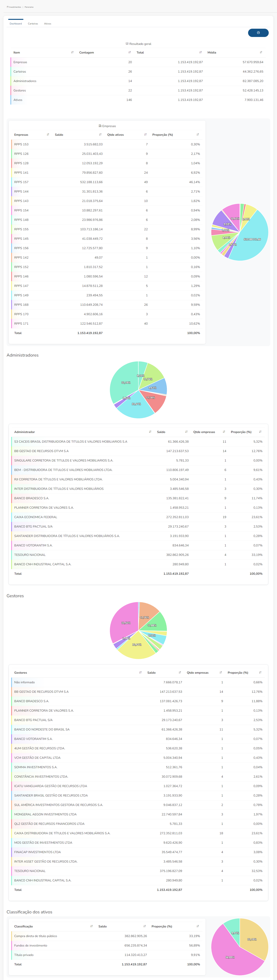Sort Gestores table by Gestores name
The width and height of the screenshot is (277, 980).
point(140,673)
